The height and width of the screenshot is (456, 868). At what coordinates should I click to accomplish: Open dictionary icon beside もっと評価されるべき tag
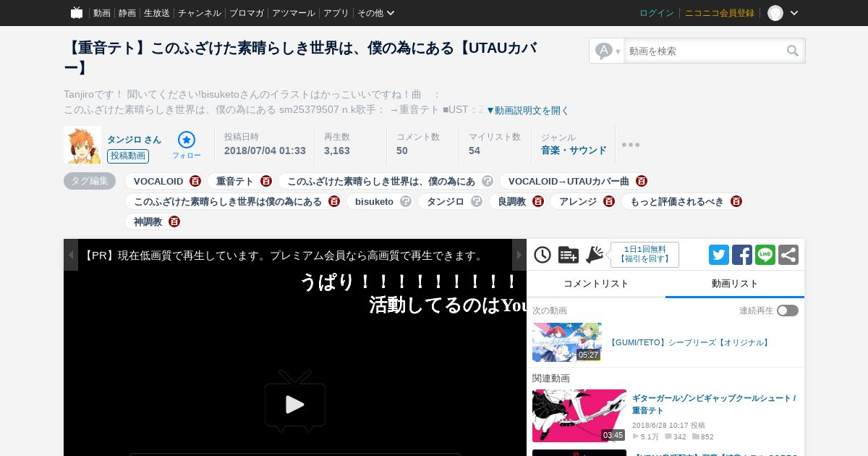(x=736, y=201)
